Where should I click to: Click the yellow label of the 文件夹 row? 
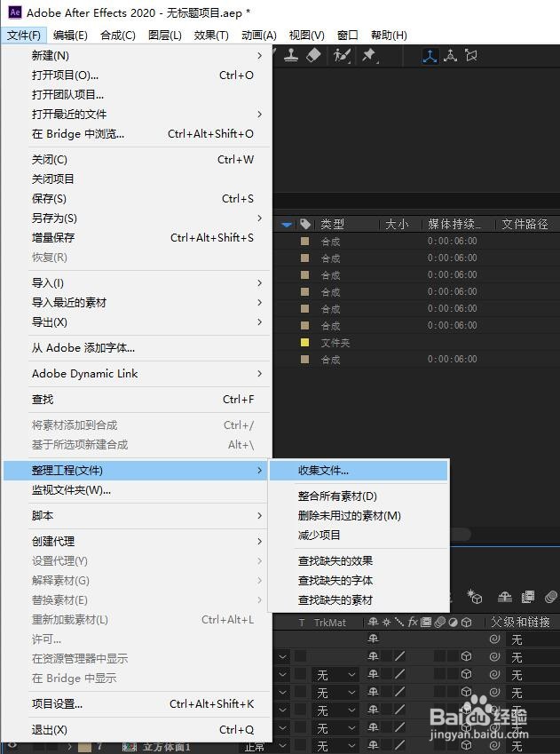point(304,343)
